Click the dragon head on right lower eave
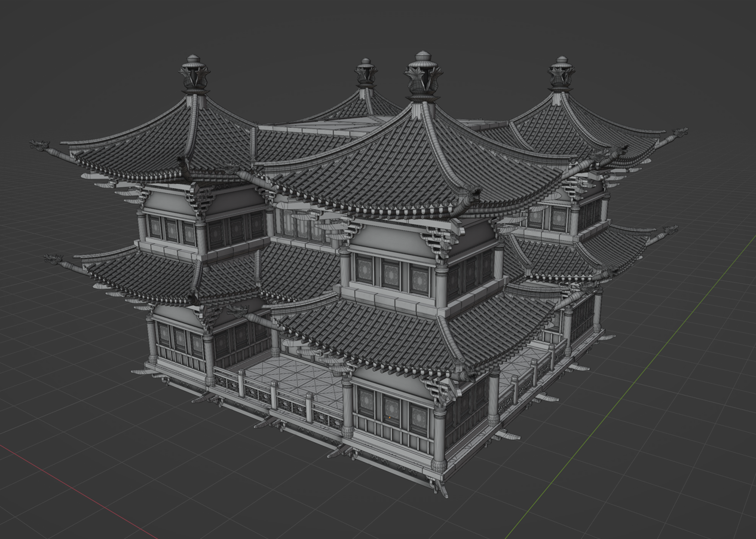Image resolution: width=756 pixels, height=539 pixels. pos(671,230)
